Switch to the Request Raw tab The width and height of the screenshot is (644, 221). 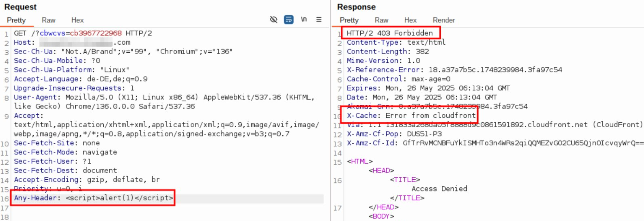(x=49, y=20)
